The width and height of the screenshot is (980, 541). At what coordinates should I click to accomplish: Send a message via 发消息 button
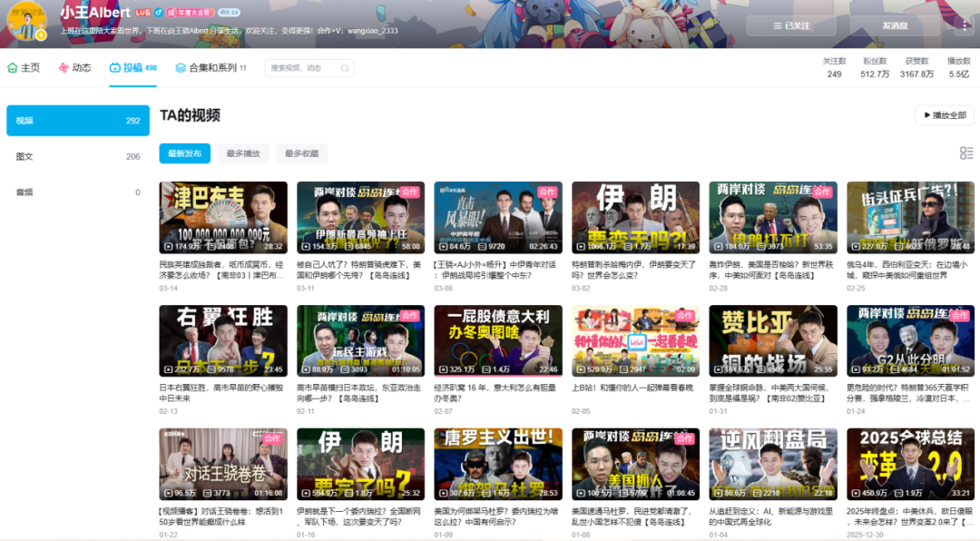tap(894, 25)
